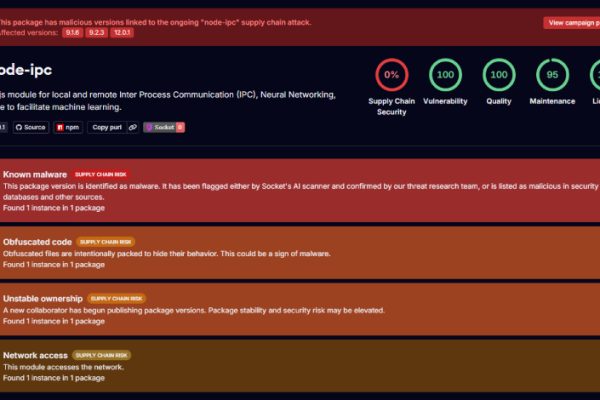Screen dimensions: 600x400
Task: Click the package description about Inter Process Communication
Action: [x=168, y=101]
